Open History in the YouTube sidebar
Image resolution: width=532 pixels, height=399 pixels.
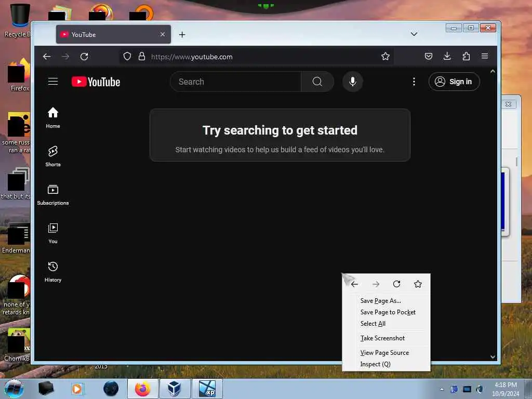click(53, 271)
